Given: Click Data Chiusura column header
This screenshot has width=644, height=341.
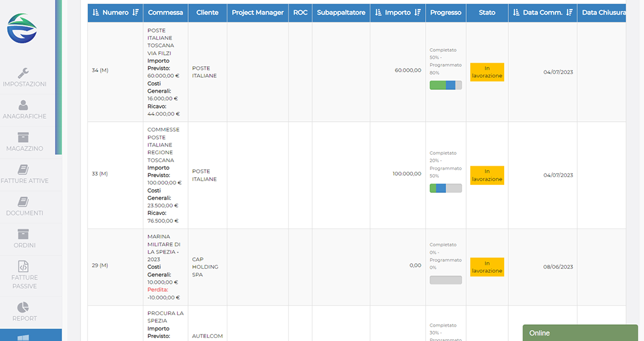Looking at the screenshot, I should coord(602,13).
